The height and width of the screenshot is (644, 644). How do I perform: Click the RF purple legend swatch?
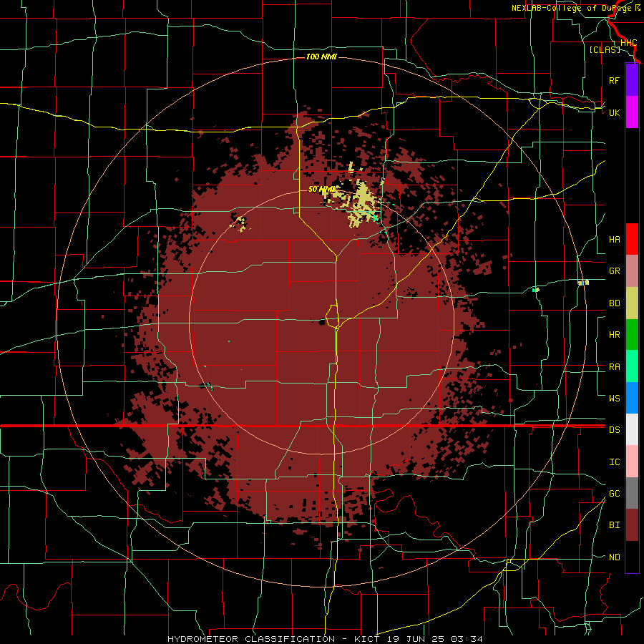pos(632,80)
